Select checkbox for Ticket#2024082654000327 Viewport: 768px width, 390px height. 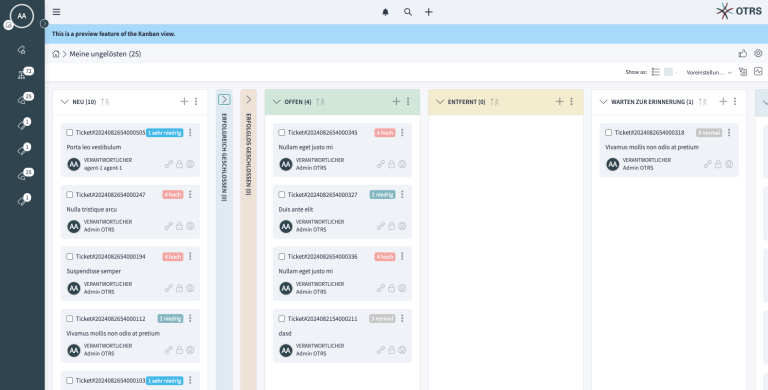click(282, 195)
